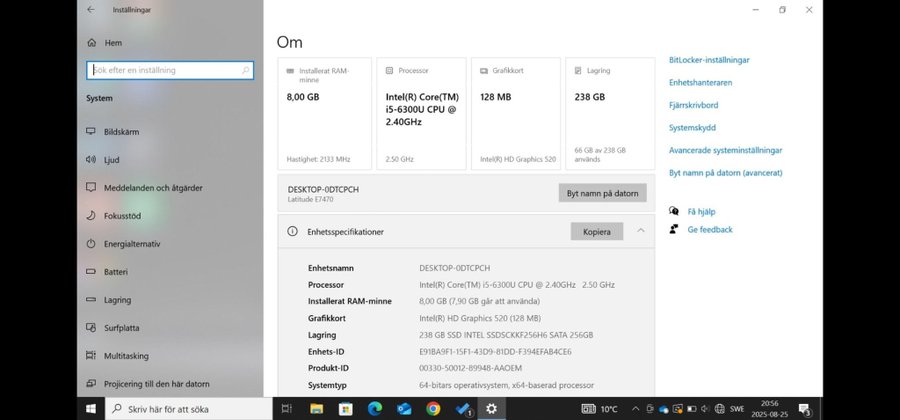Show hidden system tray icons
The height and width of the screenshot is (420, 900).
(635, 409)
